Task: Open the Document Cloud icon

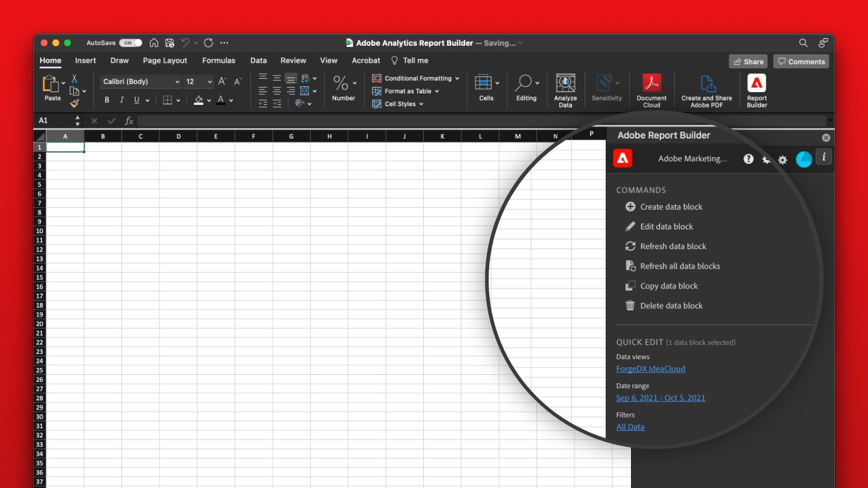Action: [x=651, y=84]
